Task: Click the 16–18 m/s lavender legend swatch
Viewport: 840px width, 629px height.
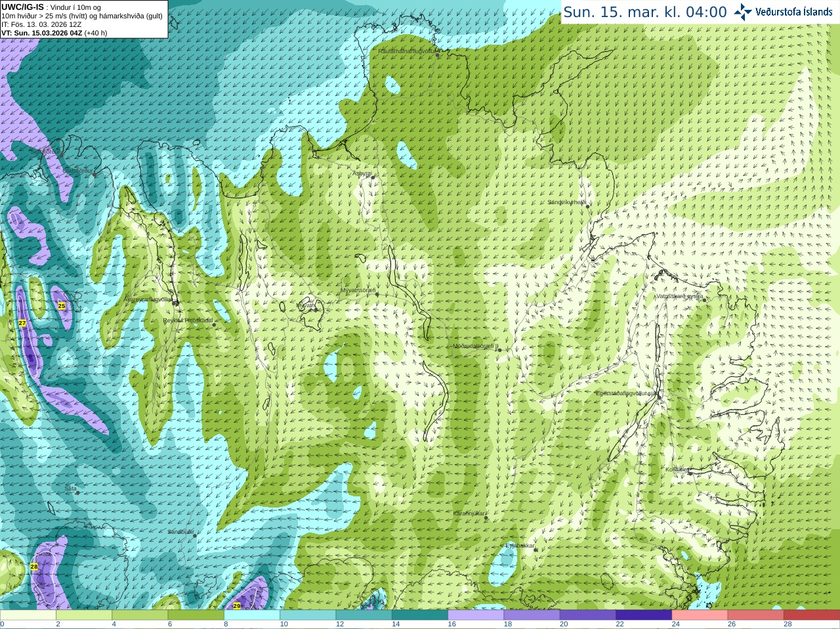Action: [476, 615]
